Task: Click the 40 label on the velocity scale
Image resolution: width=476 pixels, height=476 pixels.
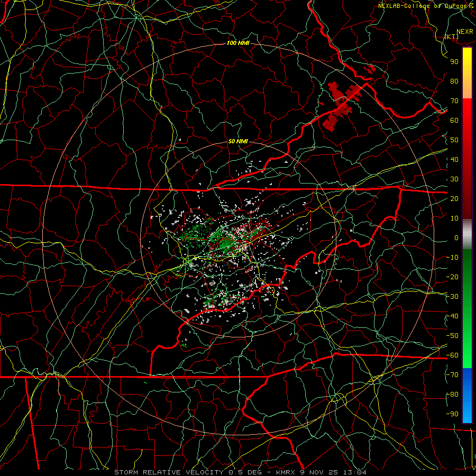Action: click(454, 160)
